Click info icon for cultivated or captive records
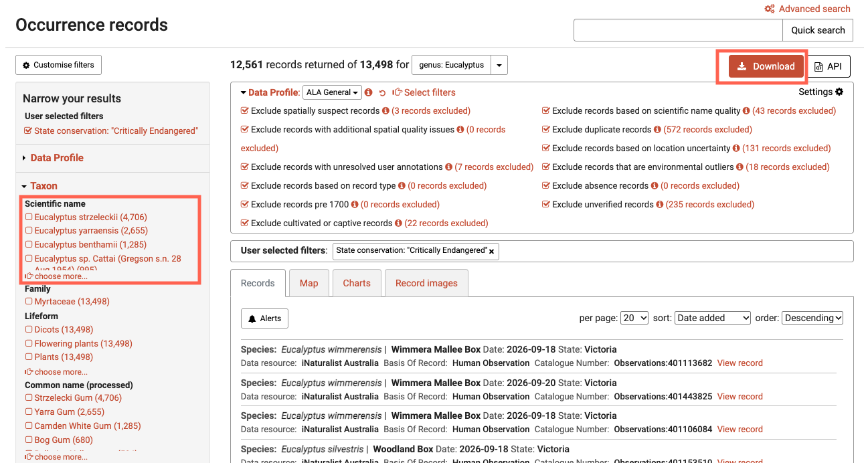 398,223
